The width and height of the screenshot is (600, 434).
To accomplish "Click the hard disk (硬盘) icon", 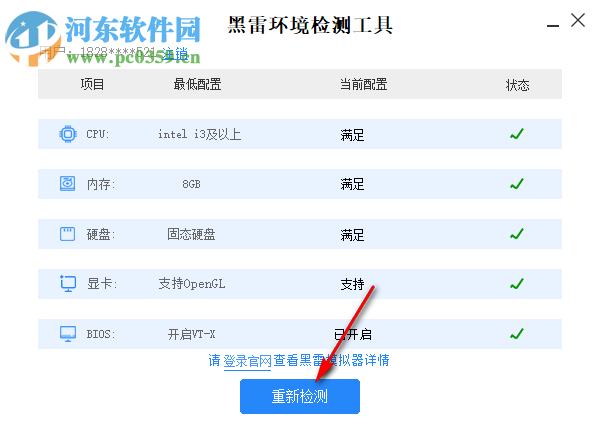I will pyautogui.click(x=67, y=234).
